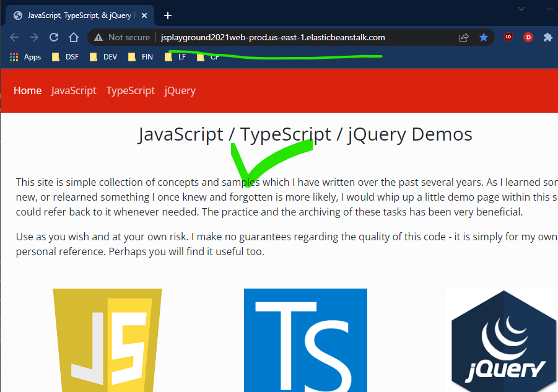Click the 'This site is simple collection' paragraph

(287, 197)
